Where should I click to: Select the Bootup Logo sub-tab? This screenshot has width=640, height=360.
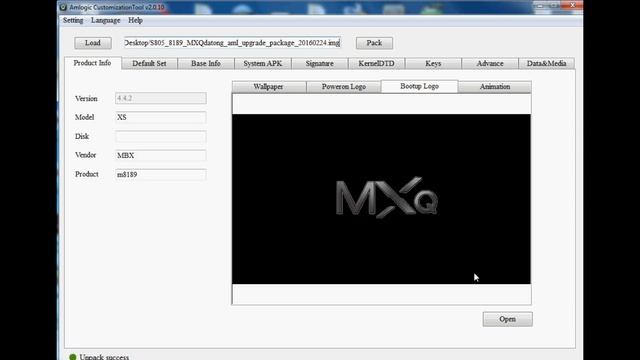pyautogui.click(x=420, y=86)
